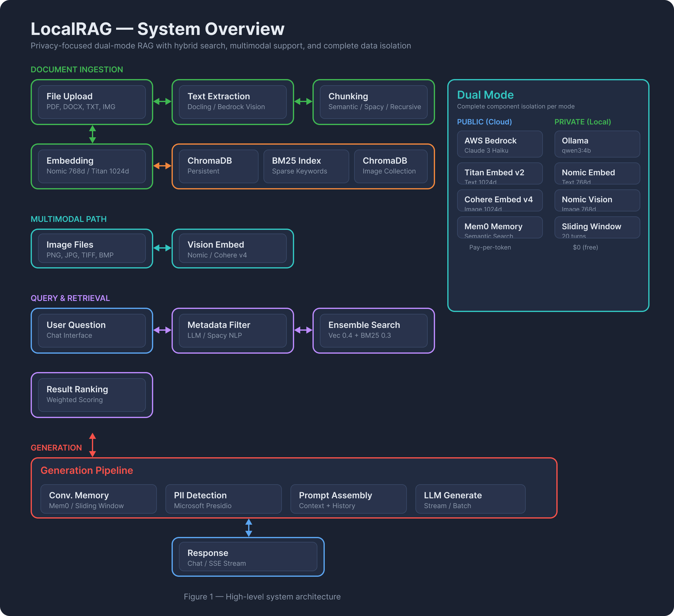The image size is (674, 616).
Task: Click the Privacy-focused dual-mode RAG subtitle
Action: (221, 46)
